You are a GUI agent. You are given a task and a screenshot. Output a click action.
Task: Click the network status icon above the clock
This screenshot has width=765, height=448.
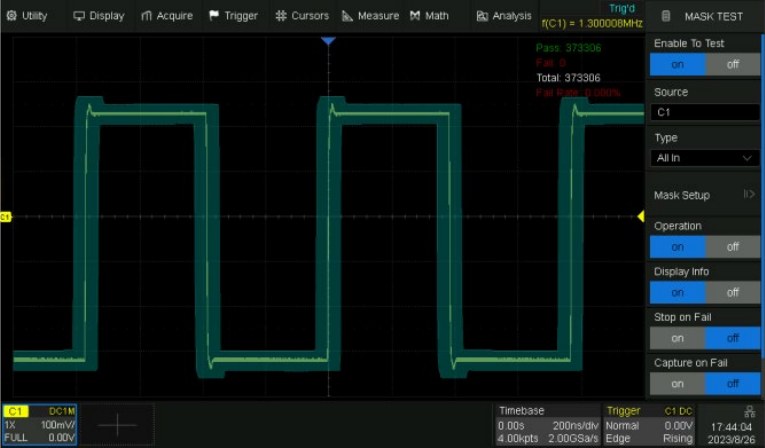pyautogui.click(x=749, y=412)
